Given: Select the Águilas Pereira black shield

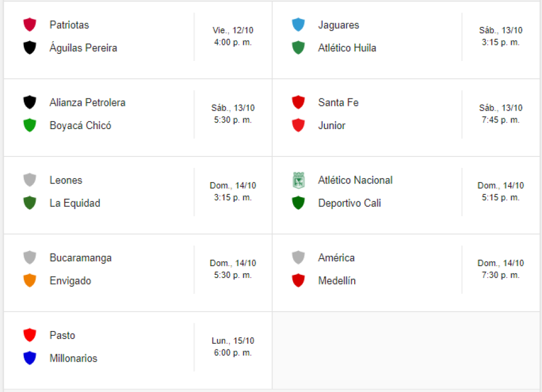Looking at the screenshot, I should point(30,48).
